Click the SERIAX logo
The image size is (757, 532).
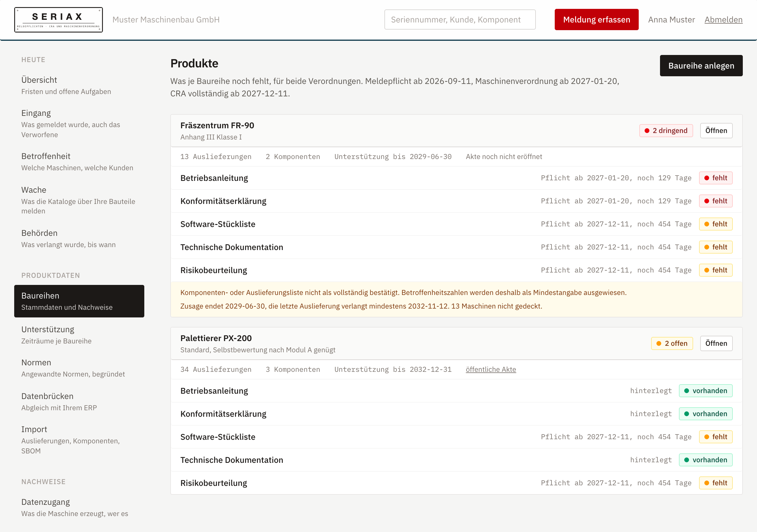tap(58, 20)
